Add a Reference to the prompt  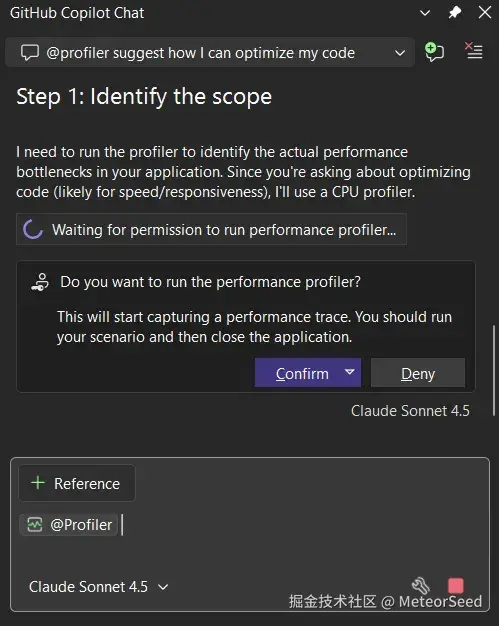77,483
